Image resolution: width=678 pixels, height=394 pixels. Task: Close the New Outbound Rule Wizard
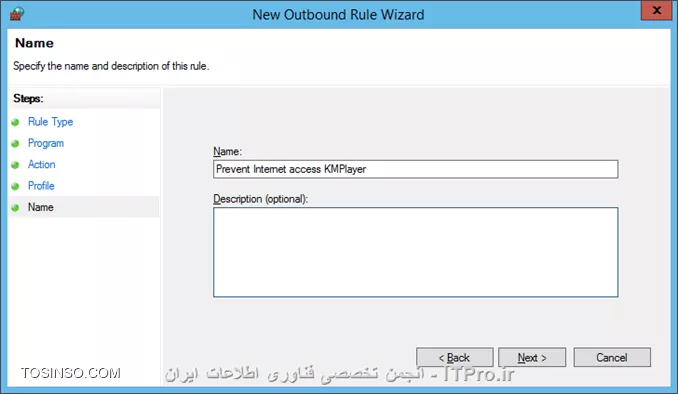click(656, 10)
